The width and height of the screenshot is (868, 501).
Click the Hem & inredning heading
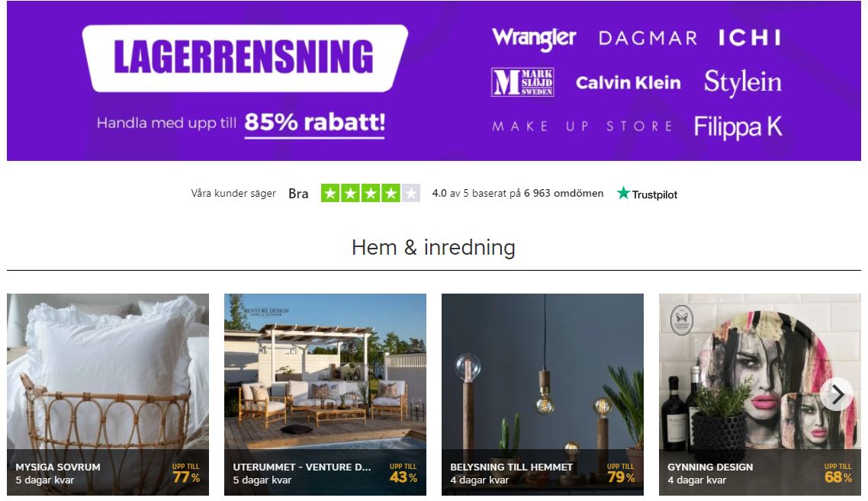point(433,248)
